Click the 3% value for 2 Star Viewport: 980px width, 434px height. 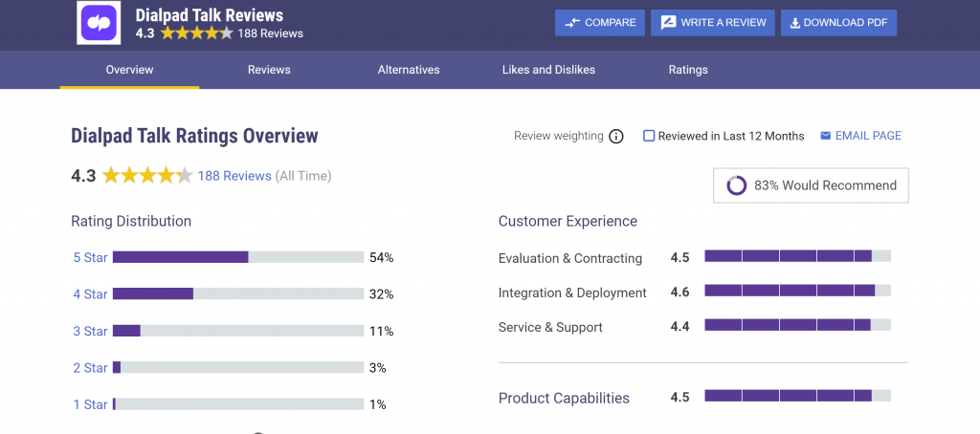click(x=377, y=368)
